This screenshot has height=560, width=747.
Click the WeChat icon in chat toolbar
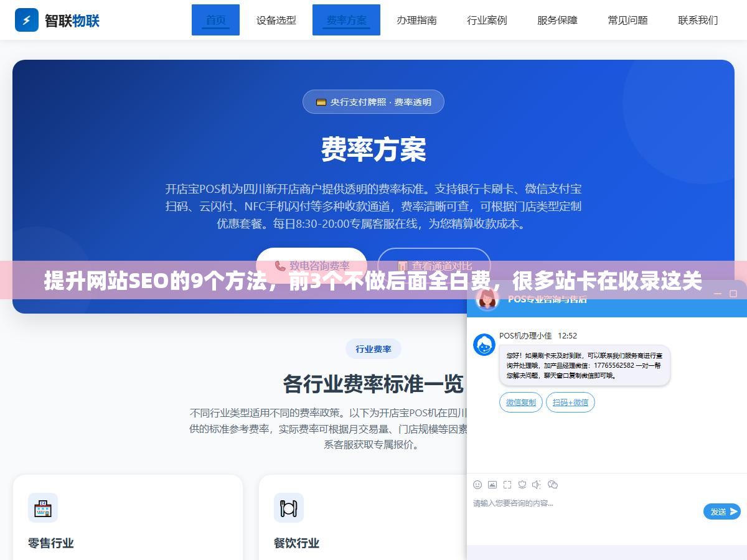coord(552,485)
